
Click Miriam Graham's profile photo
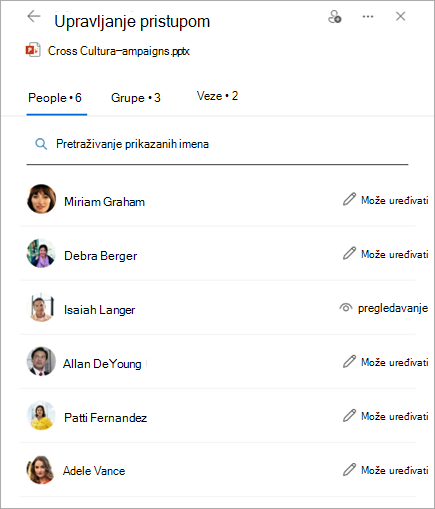(x=41, y=199)
